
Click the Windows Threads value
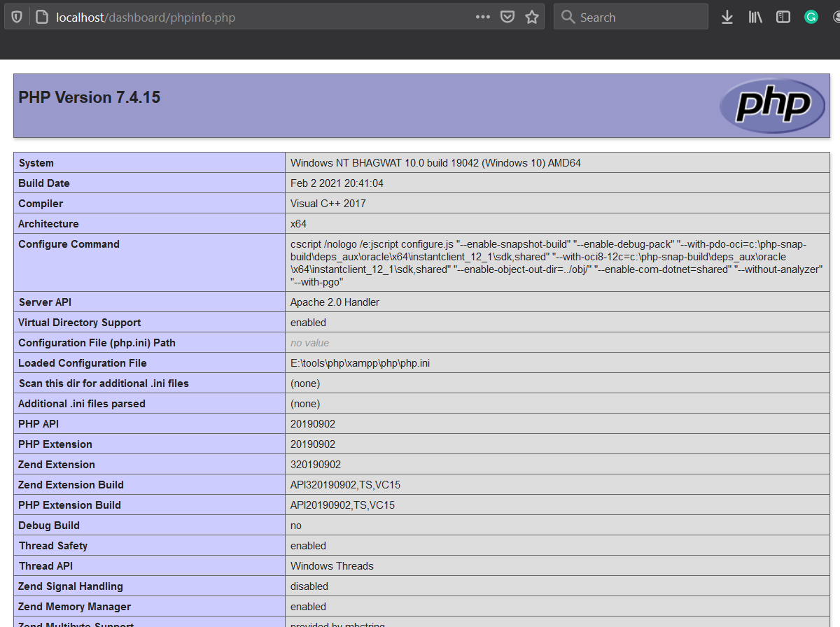[x=332, y=566]
